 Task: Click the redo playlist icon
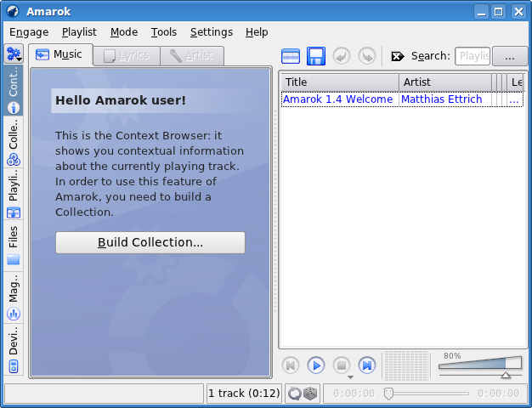coord(367,56)
